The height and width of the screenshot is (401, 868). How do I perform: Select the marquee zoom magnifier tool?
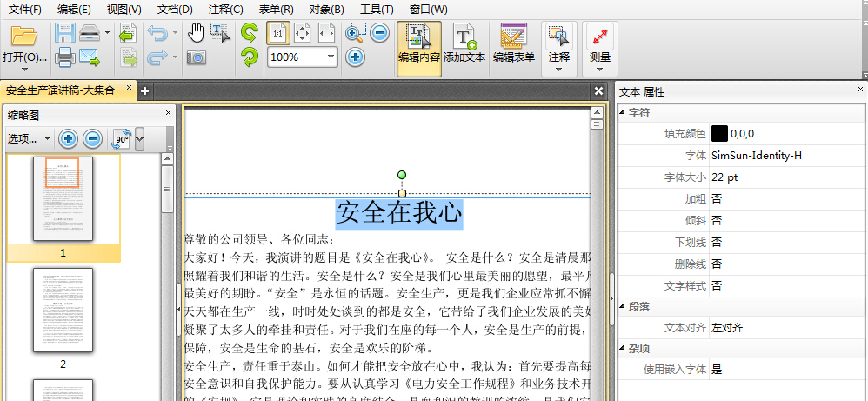[x=356, y=33]
